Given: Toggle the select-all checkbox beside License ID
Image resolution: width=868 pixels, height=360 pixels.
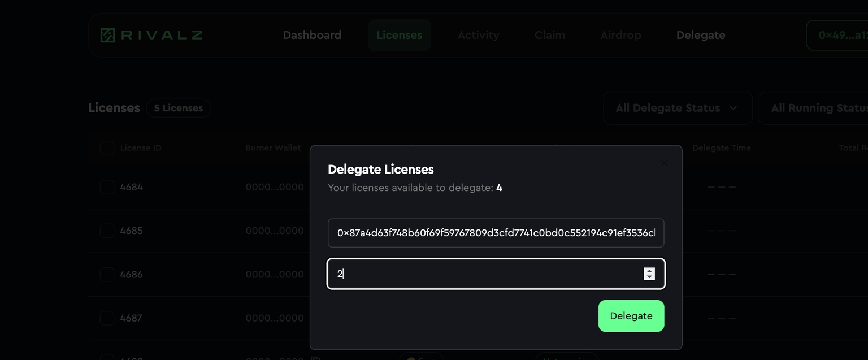Looking at the screenshot, I should 107,148.
